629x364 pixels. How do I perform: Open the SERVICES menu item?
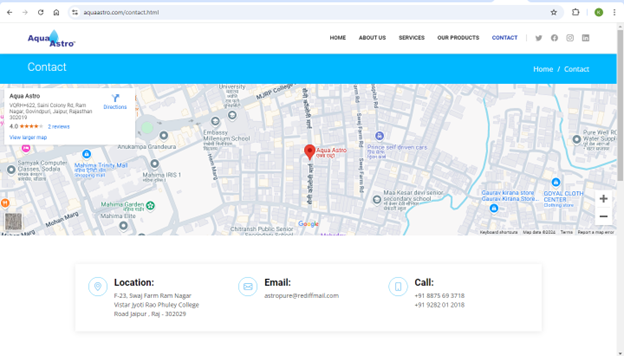(x=412, y=38)
